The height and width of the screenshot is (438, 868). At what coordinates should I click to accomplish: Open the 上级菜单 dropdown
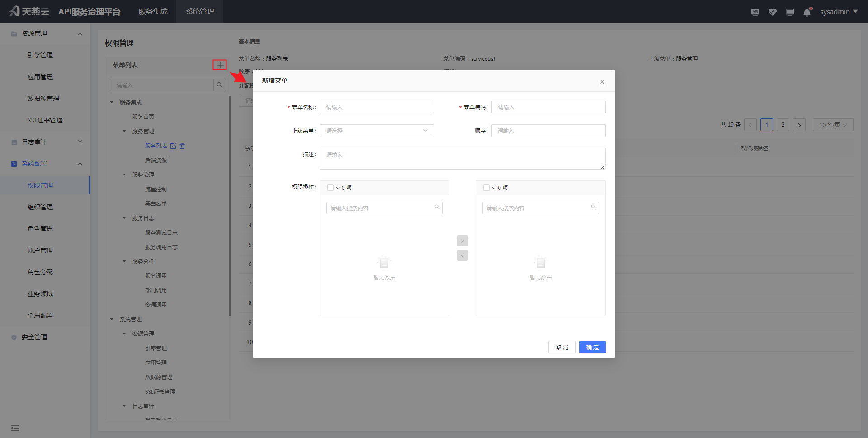(x=377, y=131)
